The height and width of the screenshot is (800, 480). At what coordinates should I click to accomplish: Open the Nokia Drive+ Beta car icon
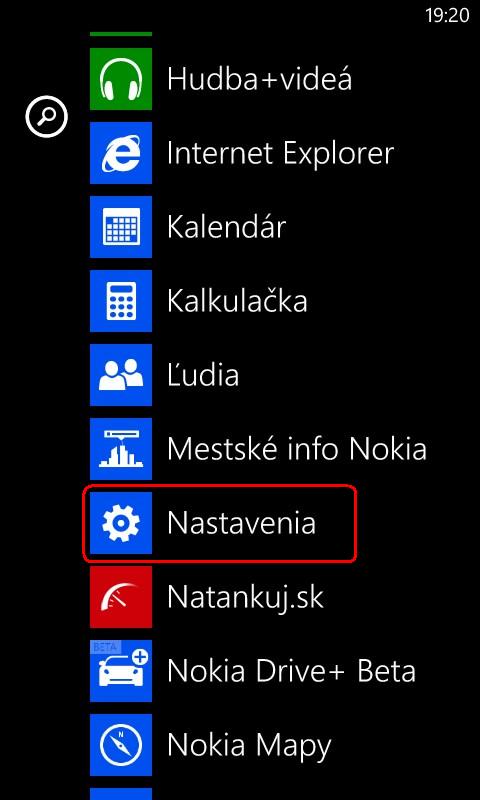[121, 671]
